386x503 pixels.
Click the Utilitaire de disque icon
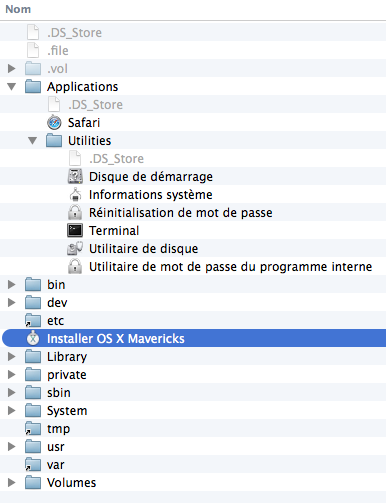(x=75, y=249)
